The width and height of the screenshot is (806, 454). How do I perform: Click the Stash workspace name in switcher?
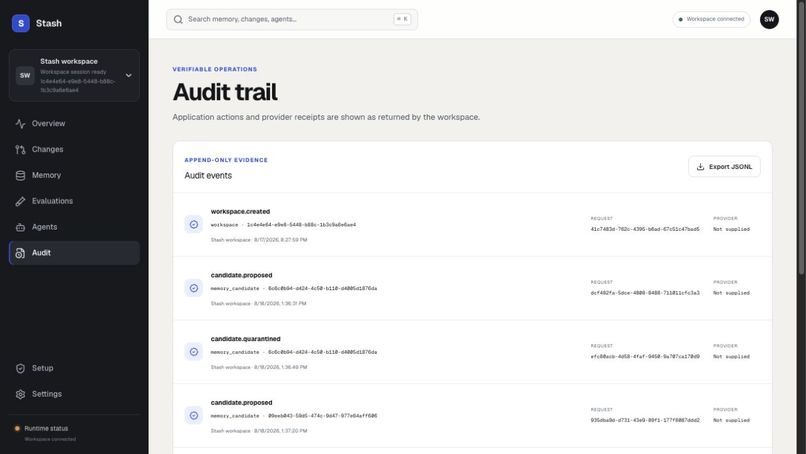point(69,61)
